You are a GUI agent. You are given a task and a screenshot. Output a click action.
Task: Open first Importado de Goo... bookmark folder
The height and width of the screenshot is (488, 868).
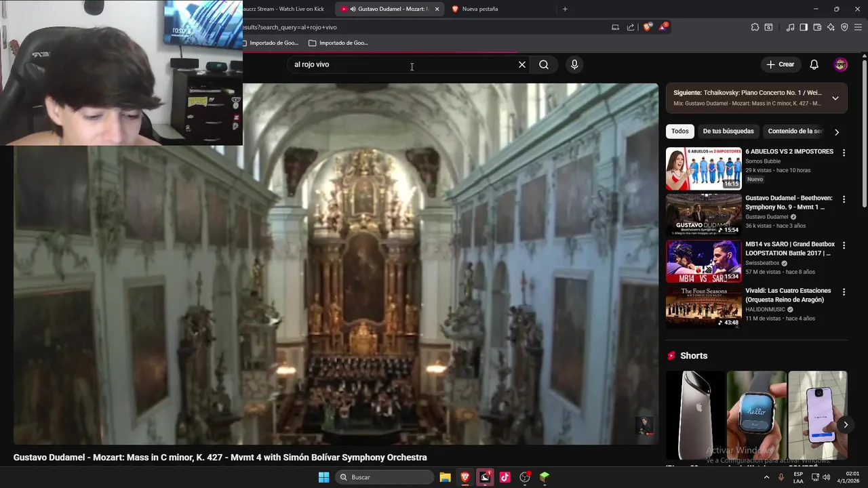(271, 43)
